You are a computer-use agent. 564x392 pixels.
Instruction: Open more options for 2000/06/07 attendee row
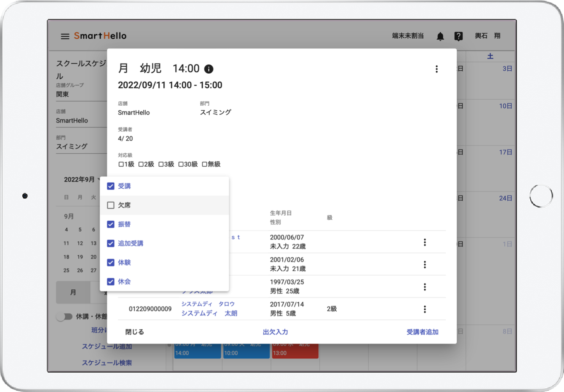coord(425,242)
